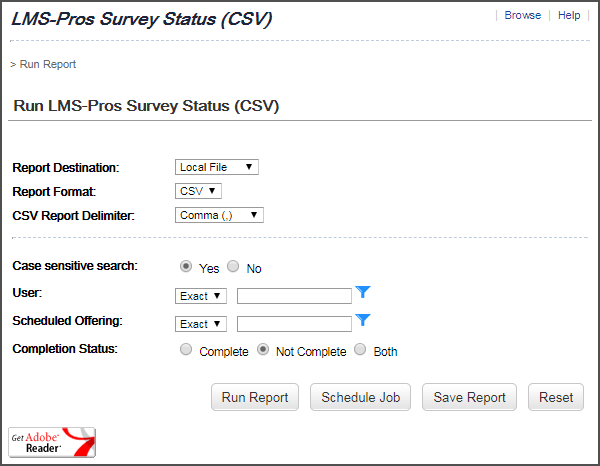Click the filter icon beside Scheduled Offering
The image size is (600, 466).
tap(364, 320)
